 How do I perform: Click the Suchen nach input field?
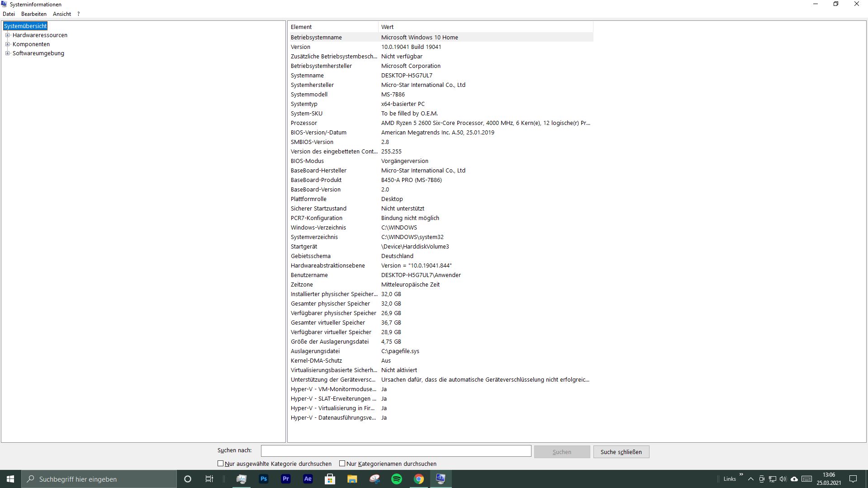396,451
